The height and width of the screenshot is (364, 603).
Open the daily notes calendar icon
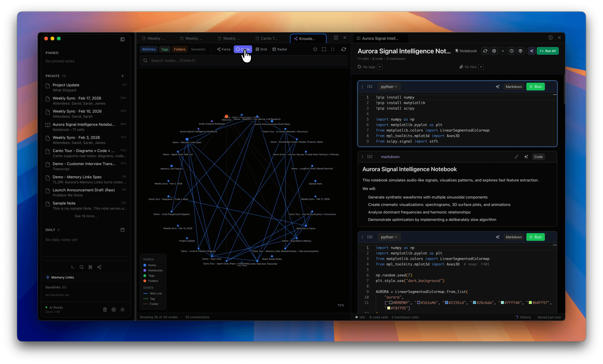click(122, 230)
